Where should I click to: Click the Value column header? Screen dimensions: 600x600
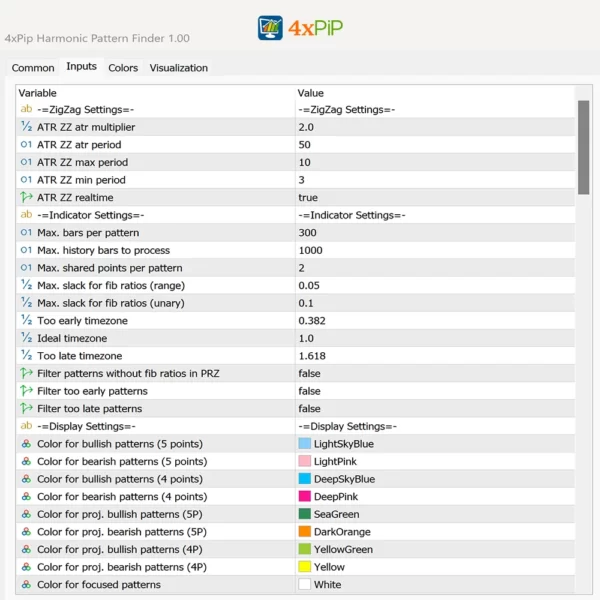tap(311, 93)
